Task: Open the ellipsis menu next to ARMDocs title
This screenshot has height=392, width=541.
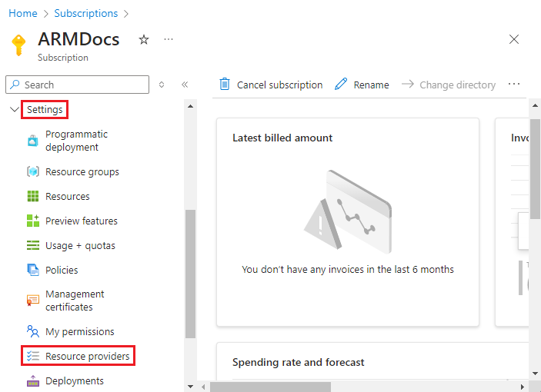Action: pos(169,40)
